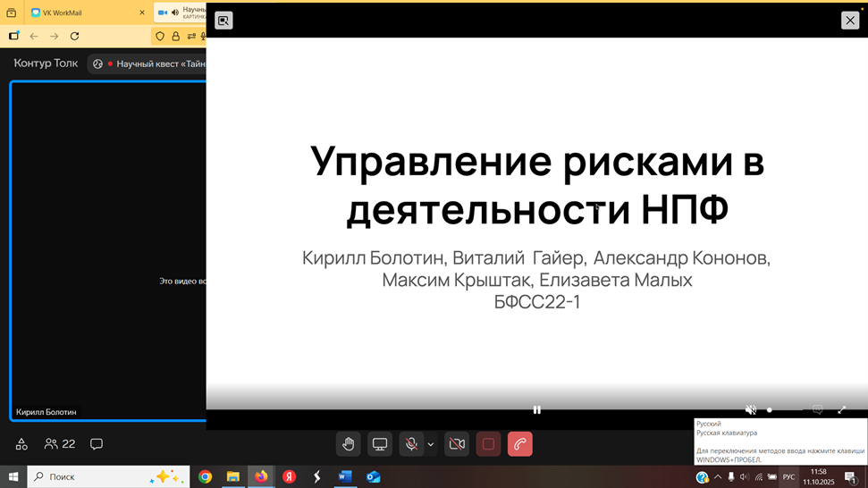The width and height of the screenshot is (868, 488).
Task: Raise hand in the meeting
Action: click(x=349, y=444)
